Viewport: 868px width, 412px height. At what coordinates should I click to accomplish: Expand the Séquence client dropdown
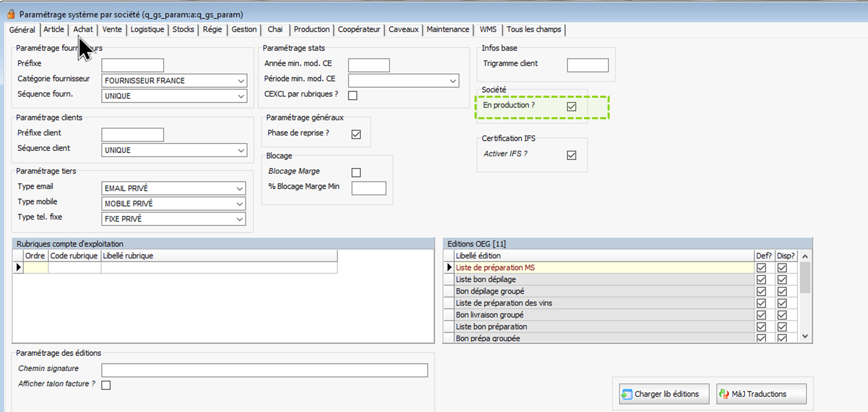[x=241, y=150]
